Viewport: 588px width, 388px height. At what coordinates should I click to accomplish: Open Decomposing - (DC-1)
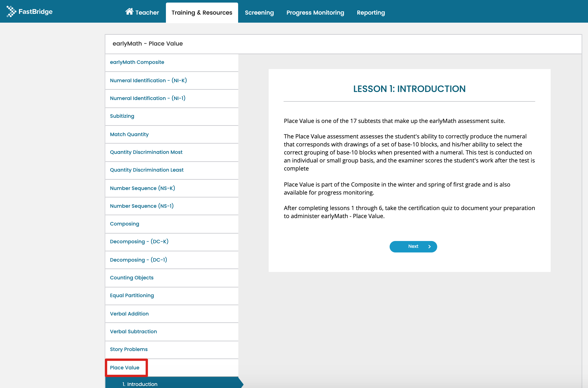click(172, 260)
